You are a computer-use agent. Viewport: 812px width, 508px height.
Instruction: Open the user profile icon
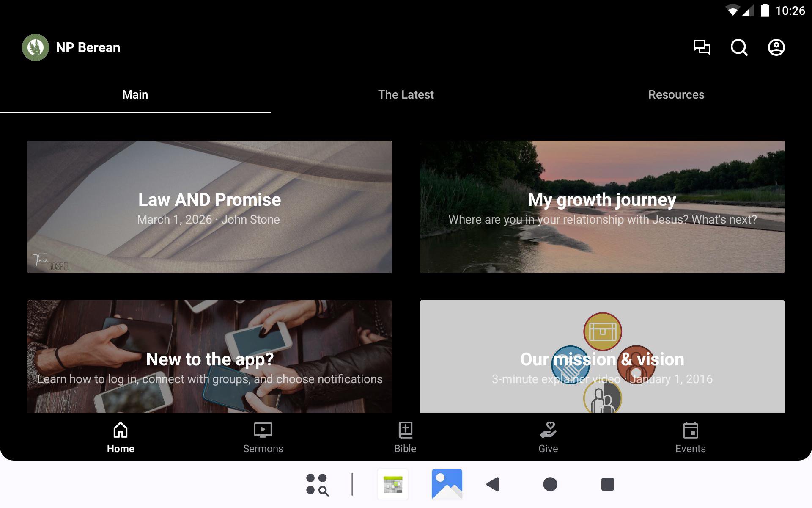pyautogui.click(x=776, y=47)
